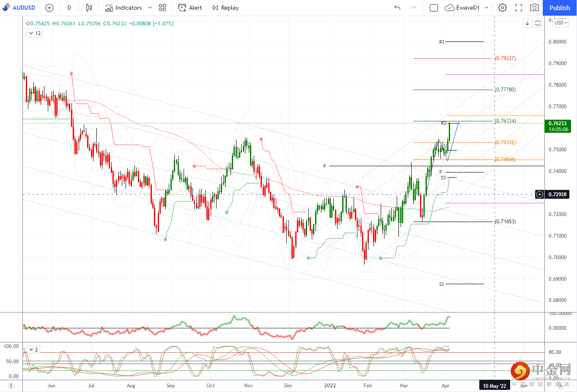Click the move pane down arrow button
Screen dimensions: 577x392
coord(527,23)
